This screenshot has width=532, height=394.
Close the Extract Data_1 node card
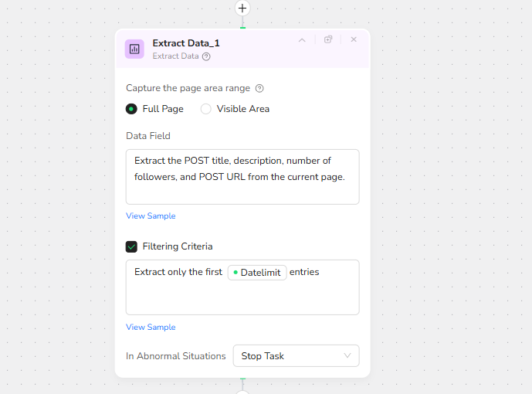click(354, 39)
